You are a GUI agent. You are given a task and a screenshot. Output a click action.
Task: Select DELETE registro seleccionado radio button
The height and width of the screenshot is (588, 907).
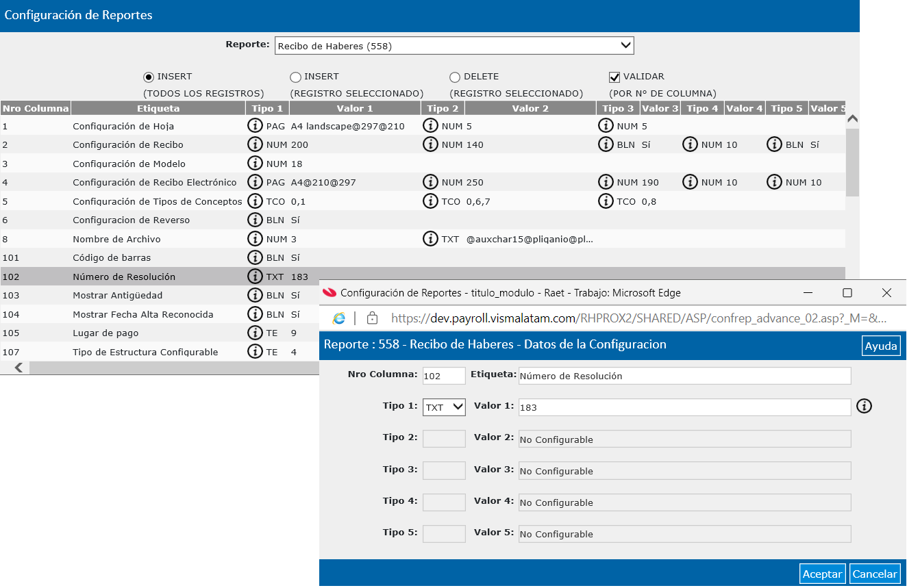click(455, 77)
